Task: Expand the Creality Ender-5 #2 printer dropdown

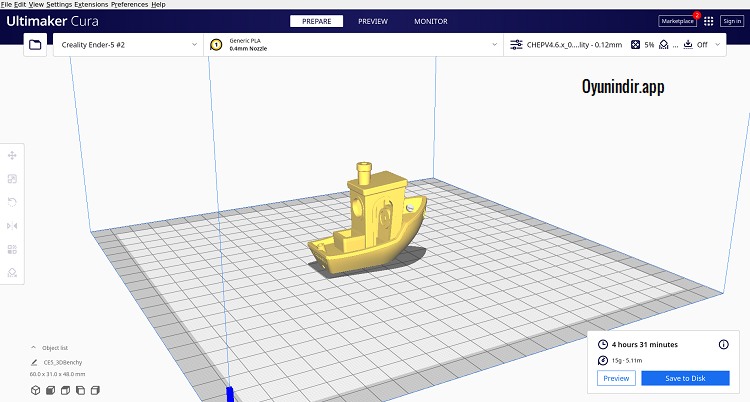Action: tap(194, 45)
